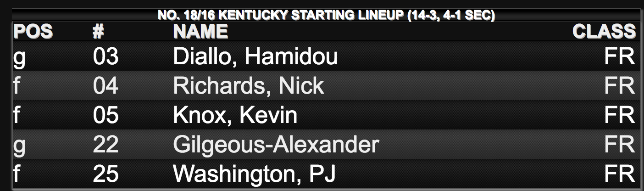Select jersey number 03
Screen dimensions: 644x191
click(x=105, y=57)
